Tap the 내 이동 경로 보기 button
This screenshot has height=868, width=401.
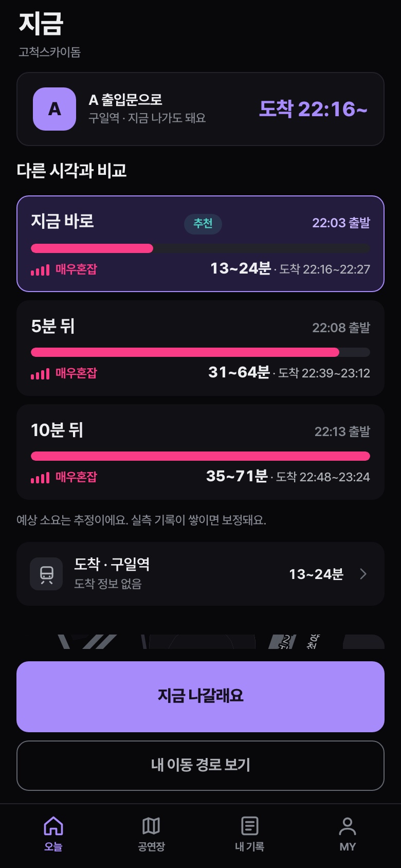pos(200,765)
